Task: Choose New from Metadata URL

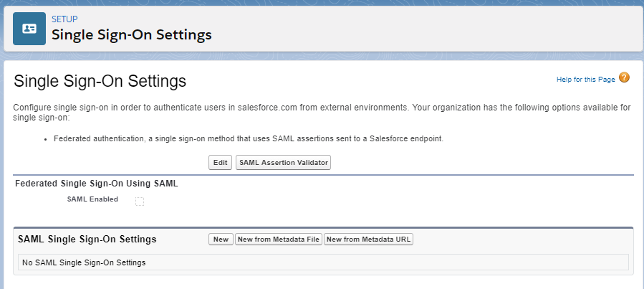Action: click(368, 240)
